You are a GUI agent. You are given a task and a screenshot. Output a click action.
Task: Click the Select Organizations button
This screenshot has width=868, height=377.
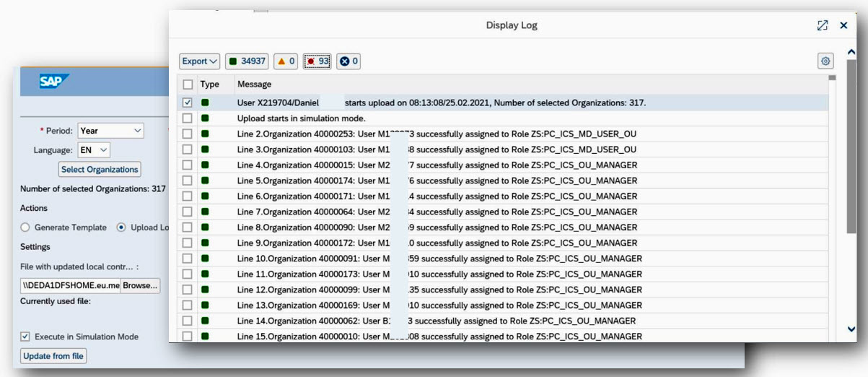(x=100, y=170)
